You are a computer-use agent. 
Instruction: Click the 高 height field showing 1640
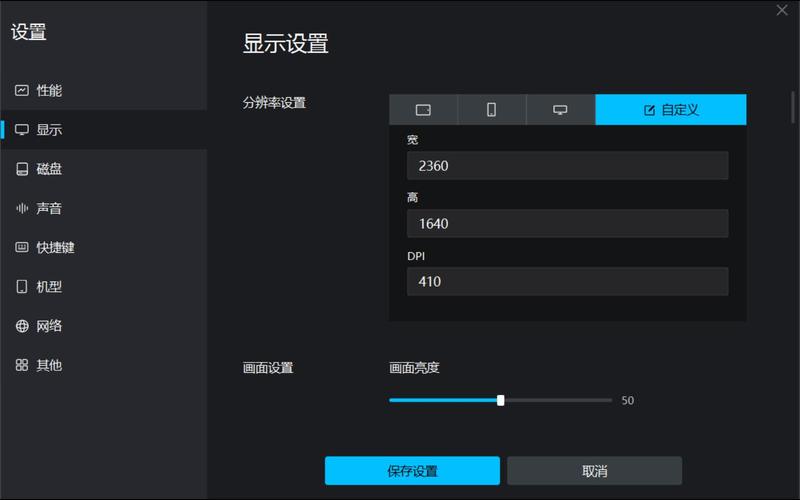point(567,223)
